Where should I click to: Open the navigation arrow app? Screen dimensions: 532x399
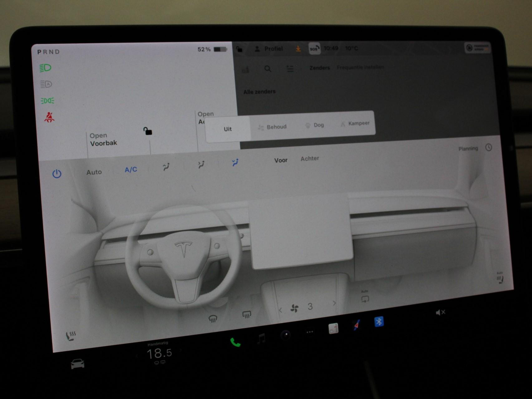point(356,325)
